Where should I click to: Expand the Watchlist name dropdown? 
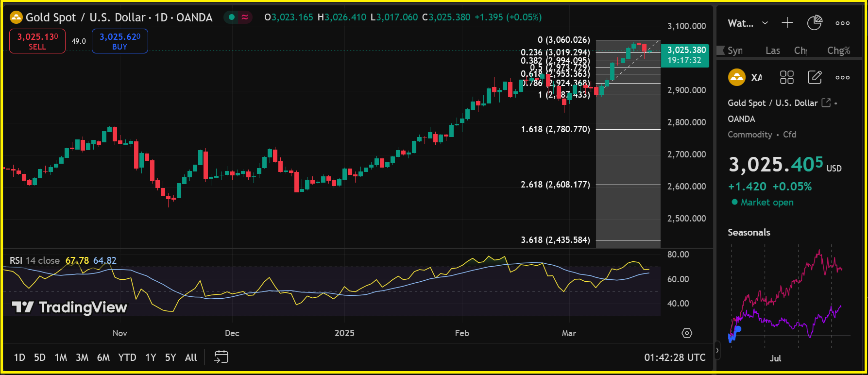tap(765, 23)
